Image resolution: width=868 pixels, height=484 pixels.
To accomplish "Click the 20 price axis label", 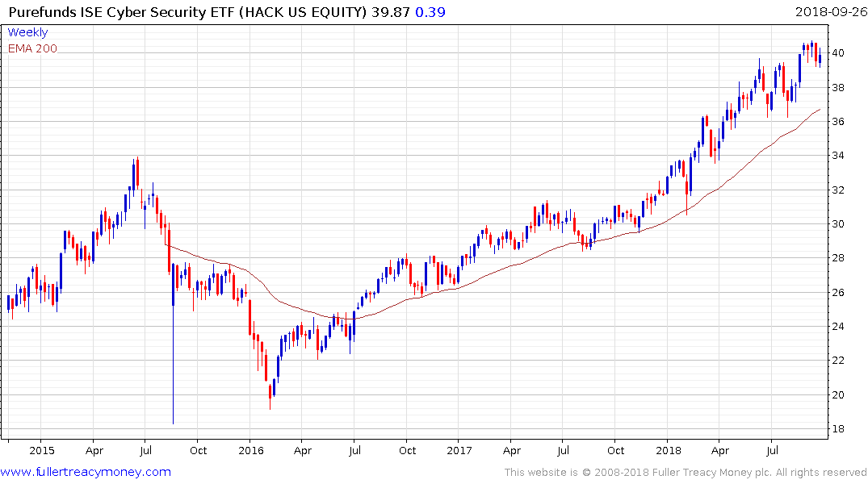I will (x=837, y=395).
